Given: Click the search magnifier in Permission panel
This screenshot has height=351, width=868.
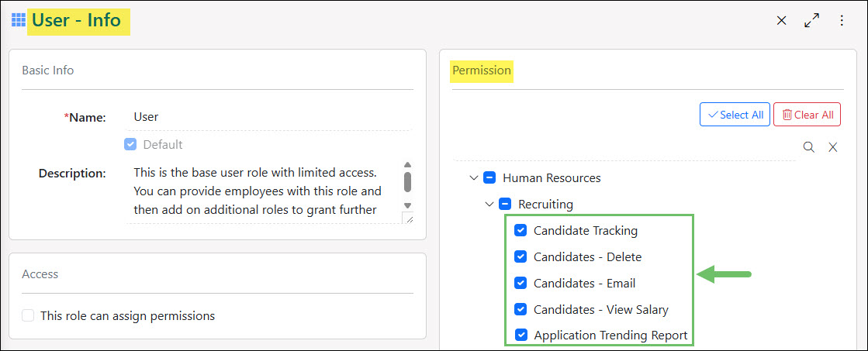Looking at the screenshot, I should point(809,147).
